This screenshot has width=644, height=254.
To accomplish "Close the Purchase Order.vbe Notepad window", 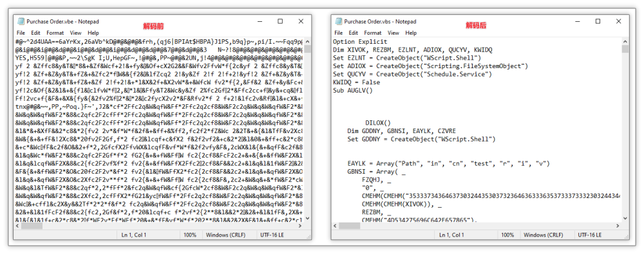I will tap(301, 21).
